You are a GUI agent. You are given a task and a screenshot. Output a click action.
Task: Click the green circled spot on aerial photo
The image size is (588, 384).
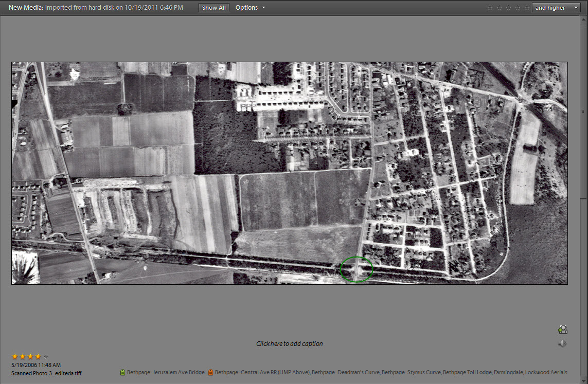(x=357, y=269)
